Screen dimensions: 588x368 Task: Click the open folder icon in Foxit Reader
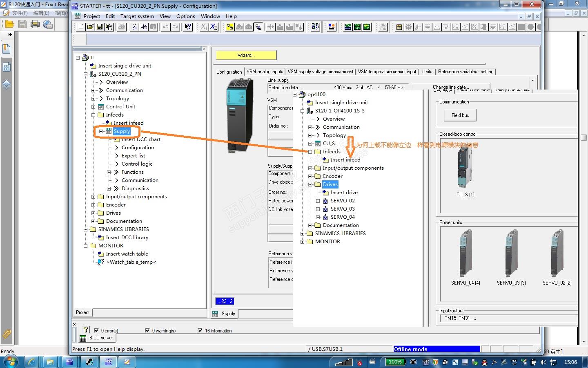point(9,24)
